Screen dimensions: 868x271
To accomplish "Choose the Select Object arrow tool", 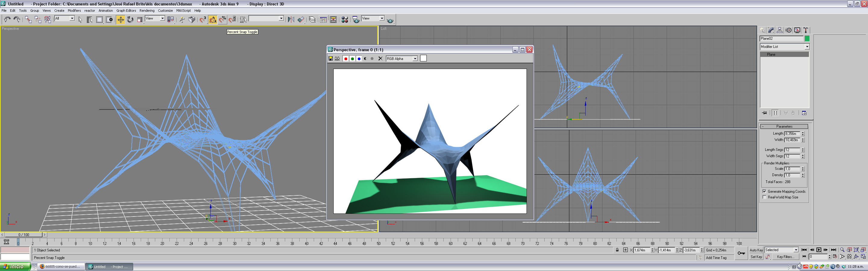I will coord(80,20).
